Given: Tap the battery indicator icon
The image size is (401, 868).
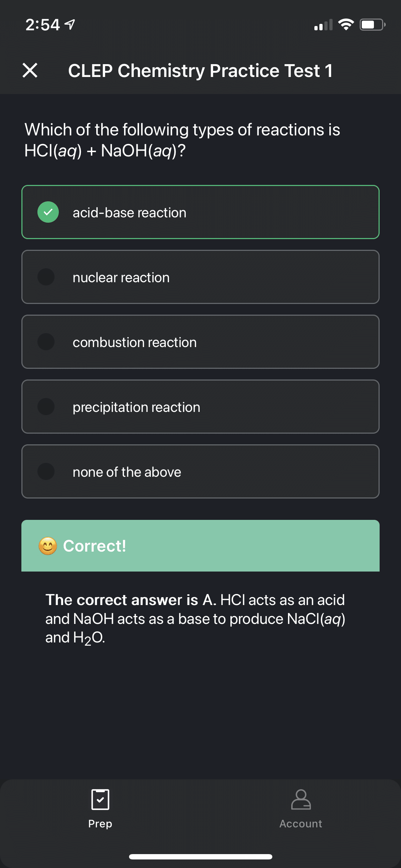Looking at the screenshot, I should 372,25.
